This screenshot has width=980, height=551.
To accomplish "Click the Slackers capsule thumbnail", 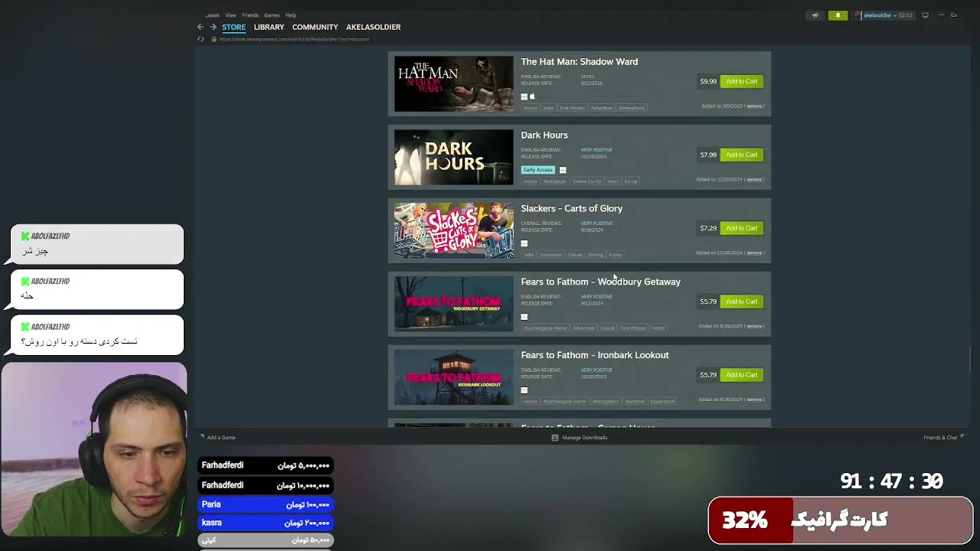I will tap(454, 231).
